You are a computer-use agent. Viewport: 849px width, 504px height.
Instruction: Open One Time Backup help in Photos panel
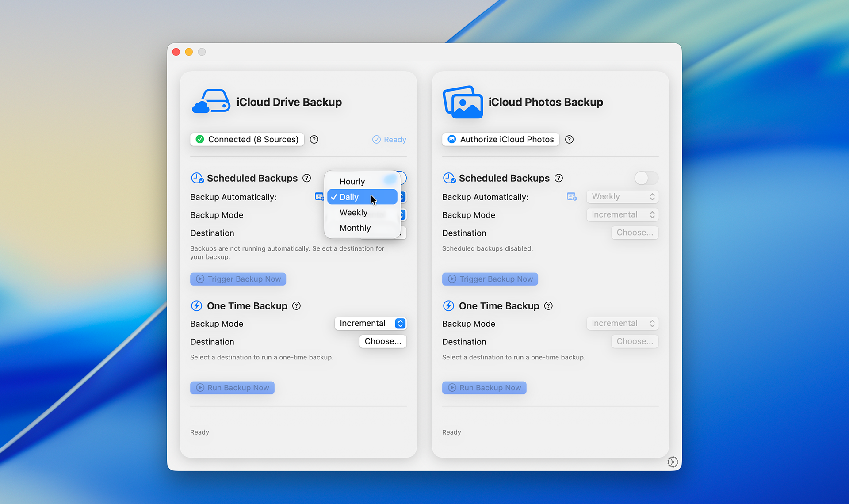pyautogui.click(x=548, y=306)
